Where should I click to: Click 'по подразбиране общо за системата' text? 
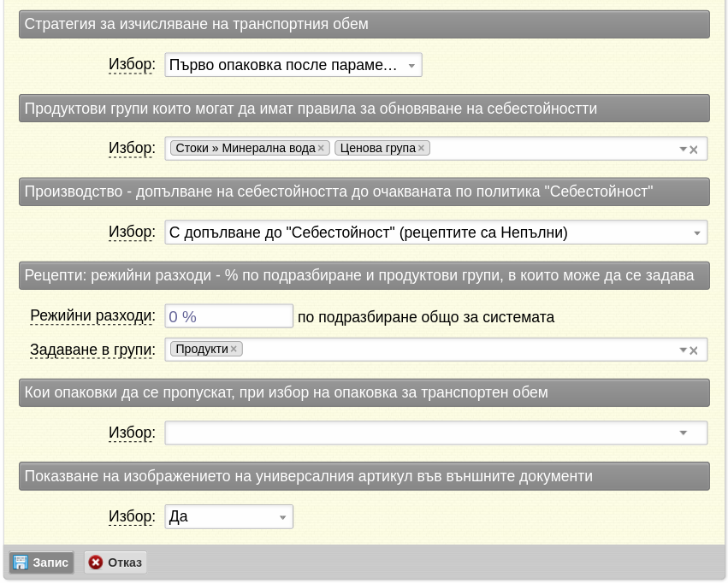tap(426, 317)
